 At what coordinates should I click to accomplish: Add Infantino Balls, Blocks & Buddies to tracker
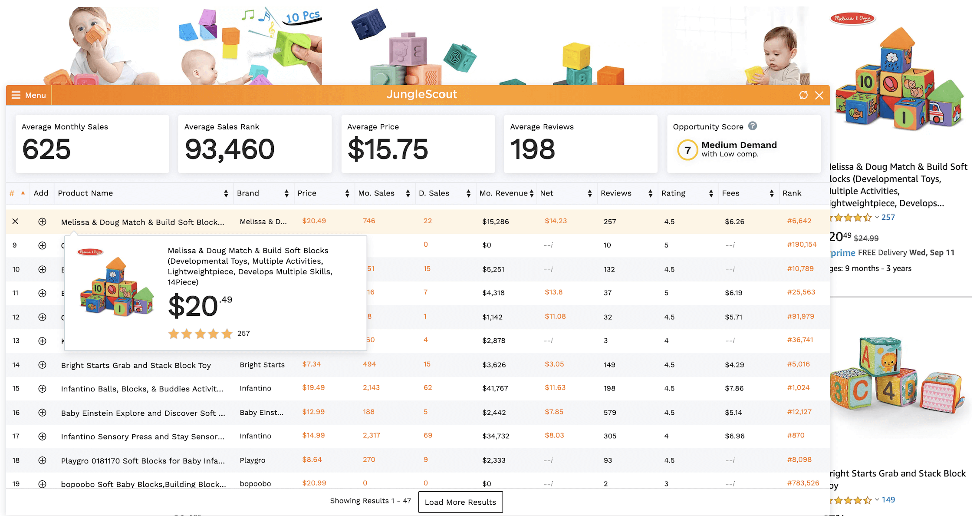42,389
